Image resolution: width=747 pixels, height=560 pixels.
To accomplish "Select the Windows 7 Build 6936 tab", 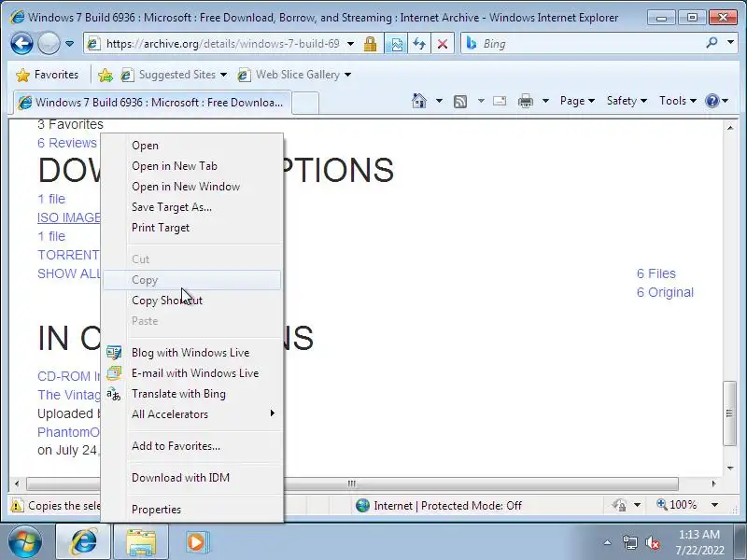I will pyautogui.click(x=152, y=103).
